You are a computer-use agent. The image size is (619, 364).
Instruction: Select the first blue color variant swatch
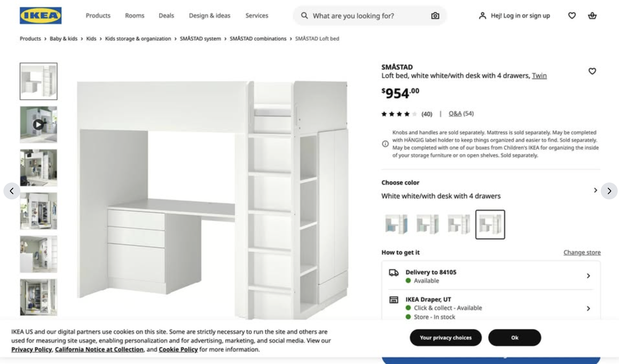(397, 224)
